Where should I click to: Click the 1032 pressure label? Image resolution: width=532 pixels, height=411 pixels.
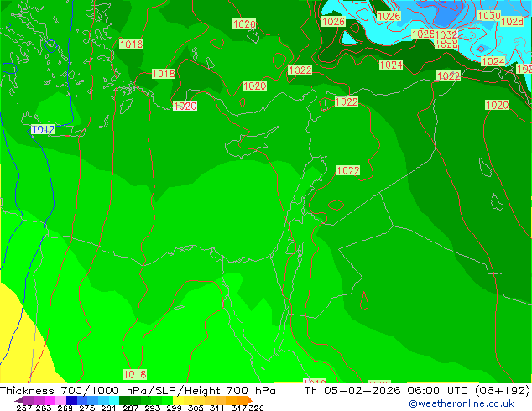pos(446,34)
